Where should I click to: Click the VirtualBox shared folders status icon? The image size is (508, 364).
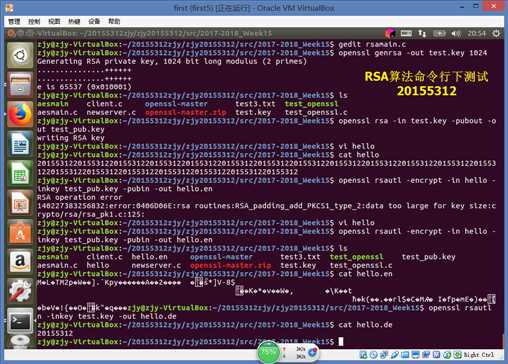pos(405,355)
